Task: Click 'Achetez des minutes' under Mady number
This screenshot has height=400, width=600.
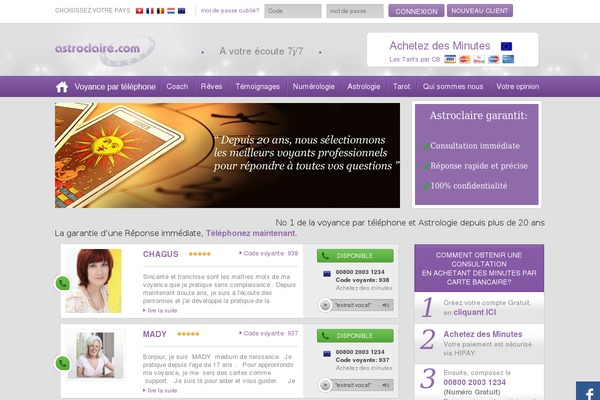Action: (x=364, y=368)
